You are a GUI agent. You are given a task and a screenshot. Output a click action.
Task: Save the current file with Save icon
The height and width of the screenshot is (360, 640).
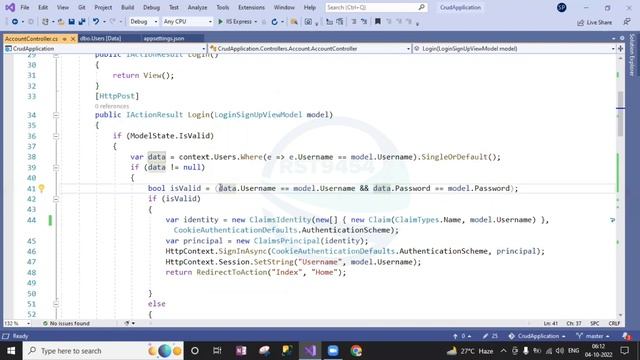(71, 22)
